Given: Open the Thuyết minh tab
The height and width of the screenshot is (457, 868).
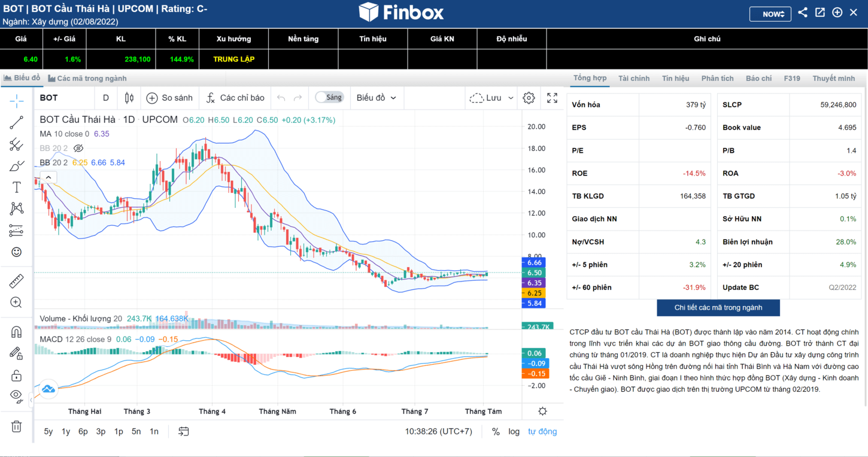Looking at the screenshot, I should click(833, 78).
